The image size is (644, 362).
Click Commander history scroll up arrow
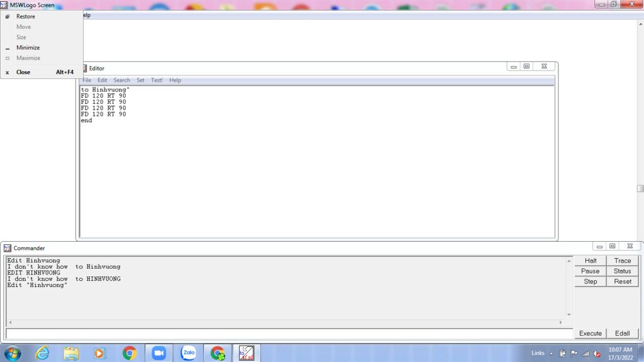569,261
